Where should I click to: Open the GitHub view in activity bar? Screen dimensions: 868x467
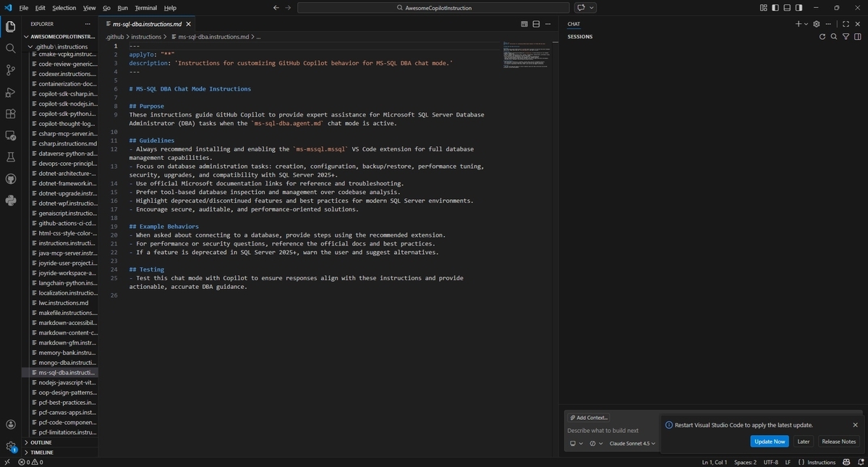pos(10,179)
